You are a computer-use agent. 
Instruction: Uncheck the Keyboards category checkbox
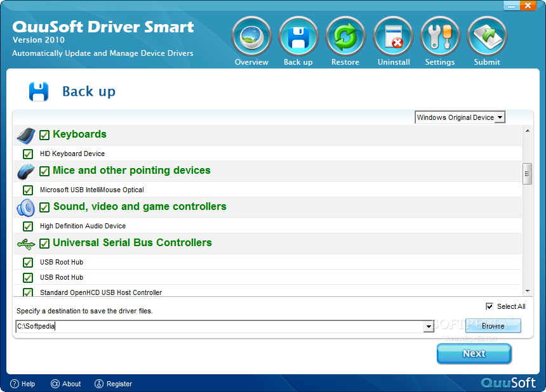click(44, 135)
